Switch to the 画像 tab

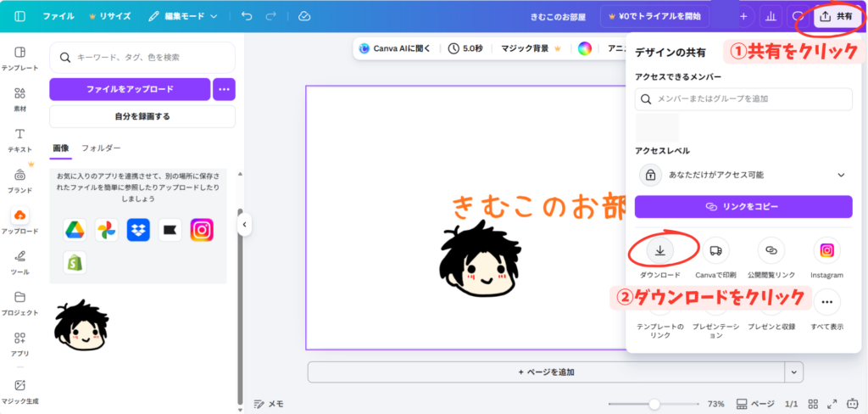coord(61,148)
